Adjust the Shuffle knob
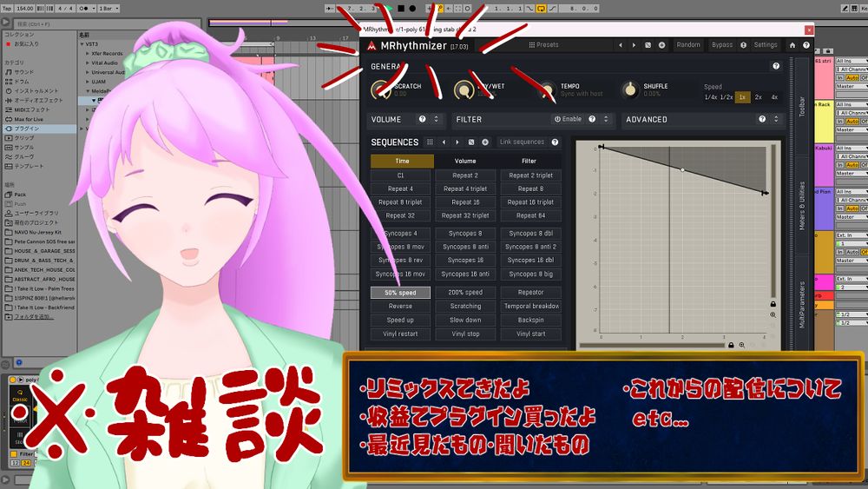 coord(629,89)
